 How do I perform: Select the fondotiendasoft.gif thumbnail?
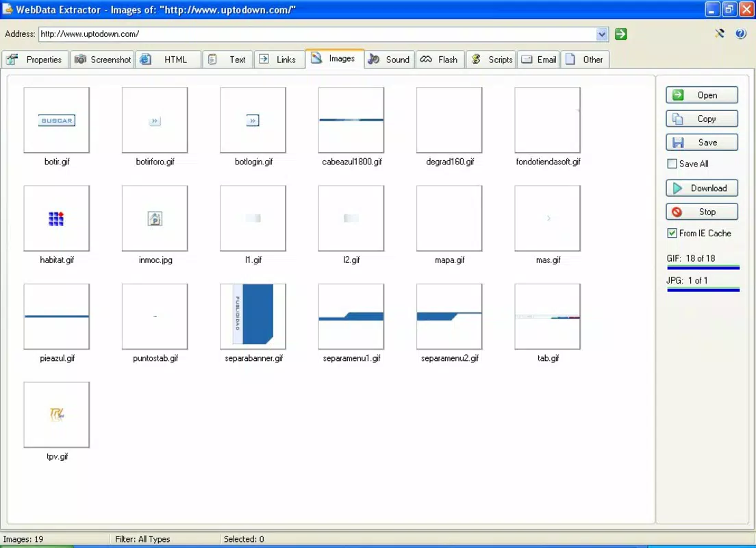pyautogui.click(x=548, y=120)
